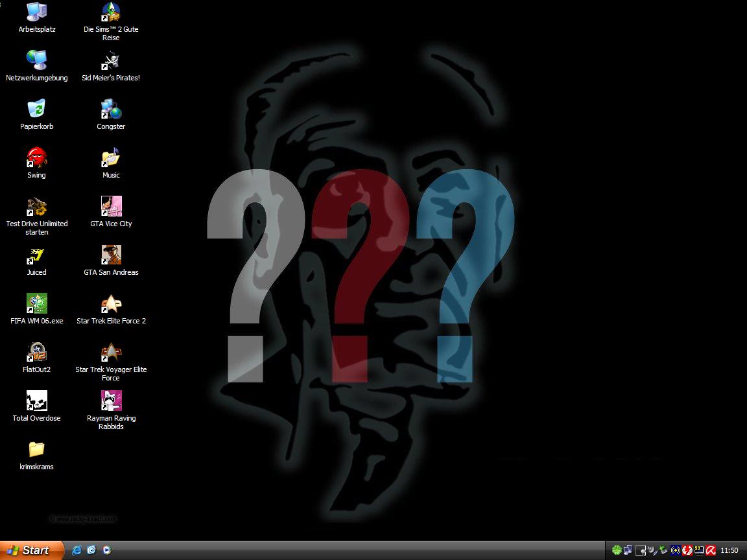The image size is (747, 560).
Task: Click the taskbar clock showing 11:50
Action: click(x=729, y=550)
